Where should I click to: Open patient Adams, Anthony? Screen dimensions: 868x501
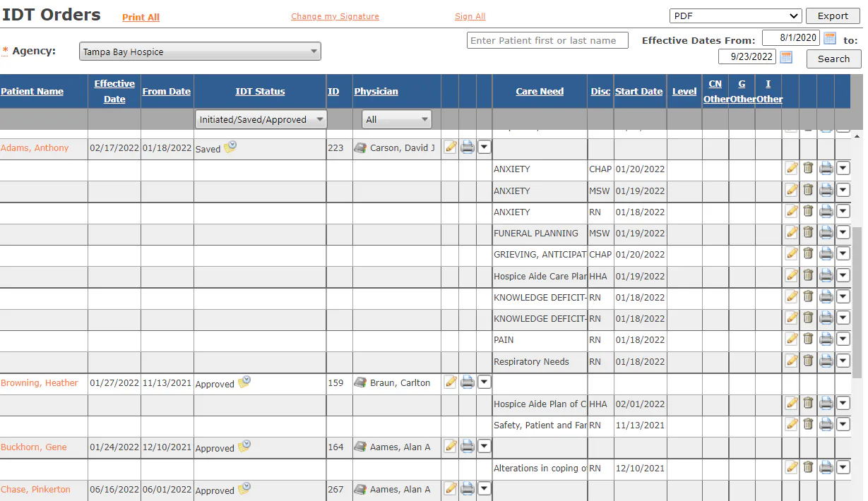[x=35, y=148]
